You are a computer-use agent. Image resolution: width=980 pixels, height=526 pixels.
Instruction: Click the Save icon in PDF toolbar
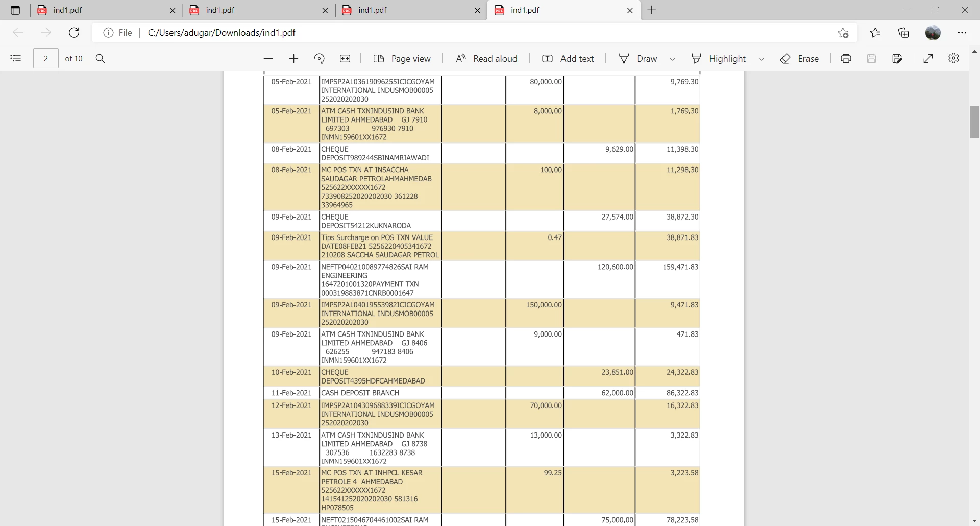(x=871, y=59)
